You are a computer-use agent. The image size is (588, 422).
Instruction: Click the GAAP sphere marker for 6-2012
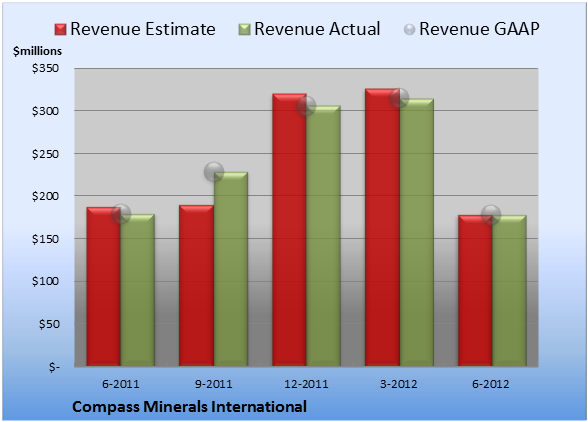coord(491,215)
